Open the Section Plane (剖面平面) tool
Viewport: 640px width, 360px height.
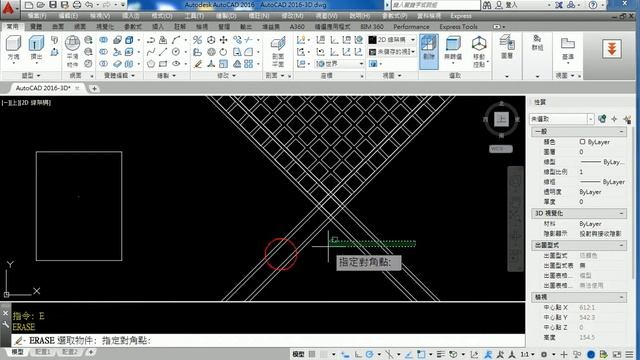[x=278, y=51]
